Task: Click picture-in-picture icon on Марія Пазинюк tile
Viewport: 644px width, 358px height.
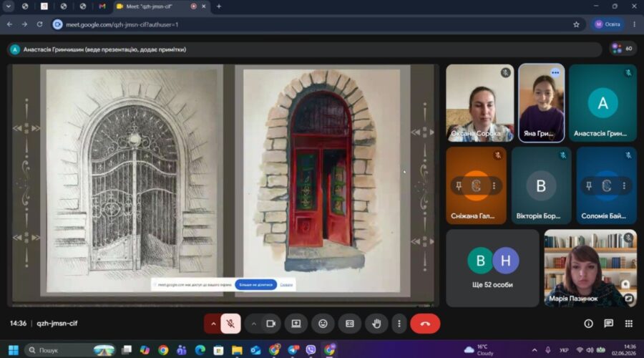Action: (x=629, y=299)
